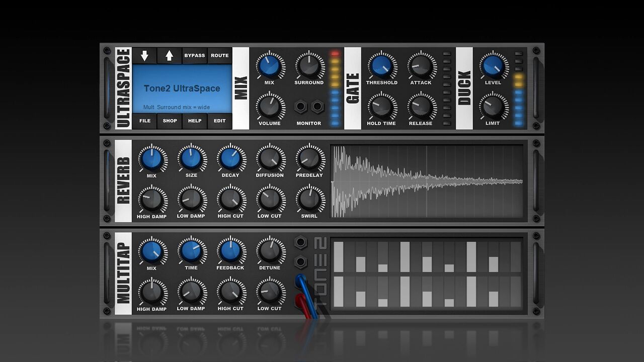This screenshot has height=362, width=644.
Task: Click the next preset up-arrow button
Action: (169, 55)
